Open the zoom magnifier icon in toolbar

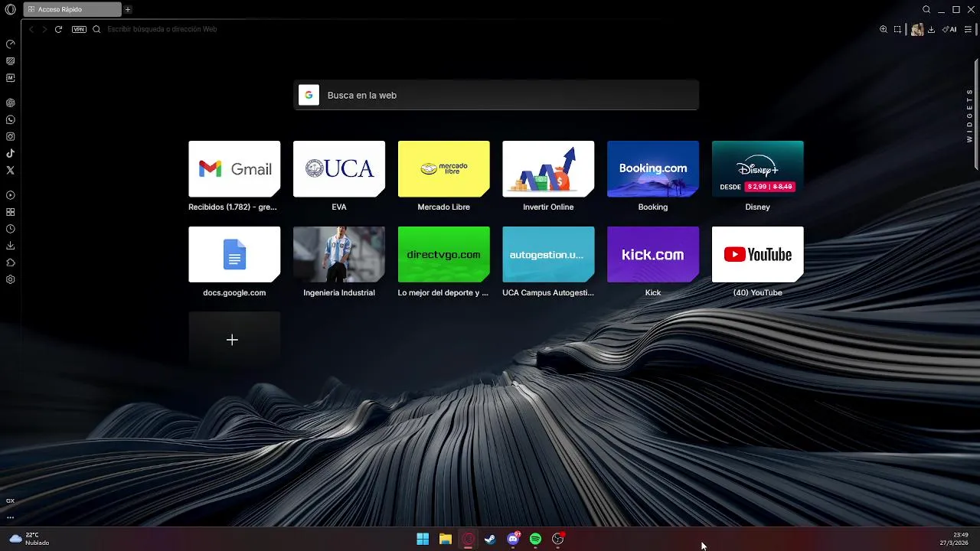tap(884, 29)
